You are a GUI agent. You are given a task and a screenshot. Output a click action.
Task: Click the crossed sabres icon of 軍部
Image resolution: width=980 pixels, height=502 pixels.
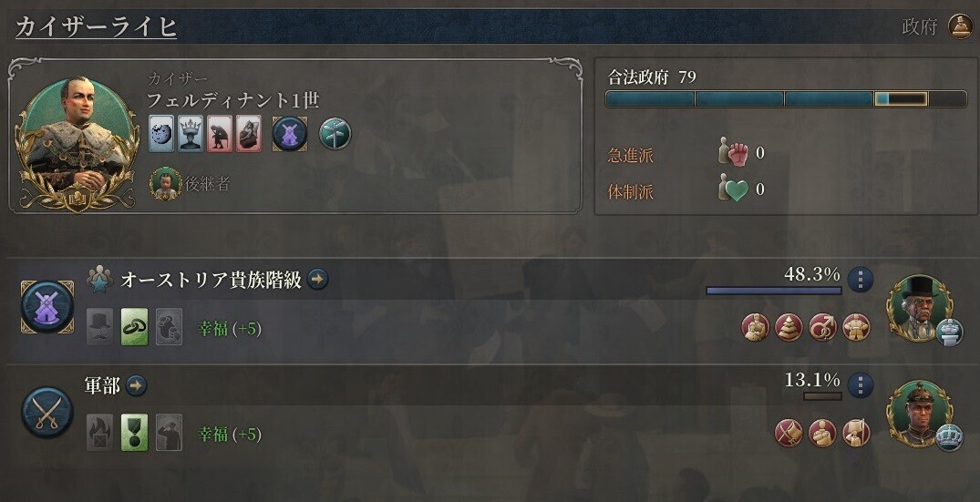tap(46, 413)
